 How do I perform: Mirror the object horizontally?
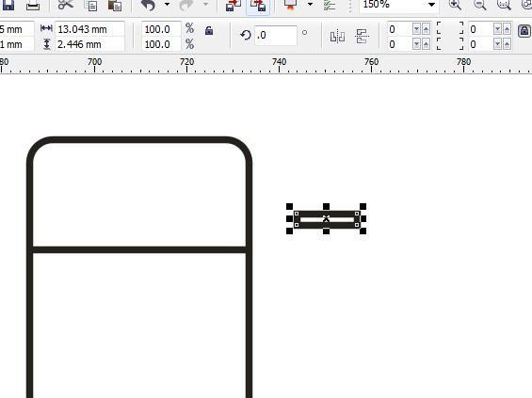337,36
